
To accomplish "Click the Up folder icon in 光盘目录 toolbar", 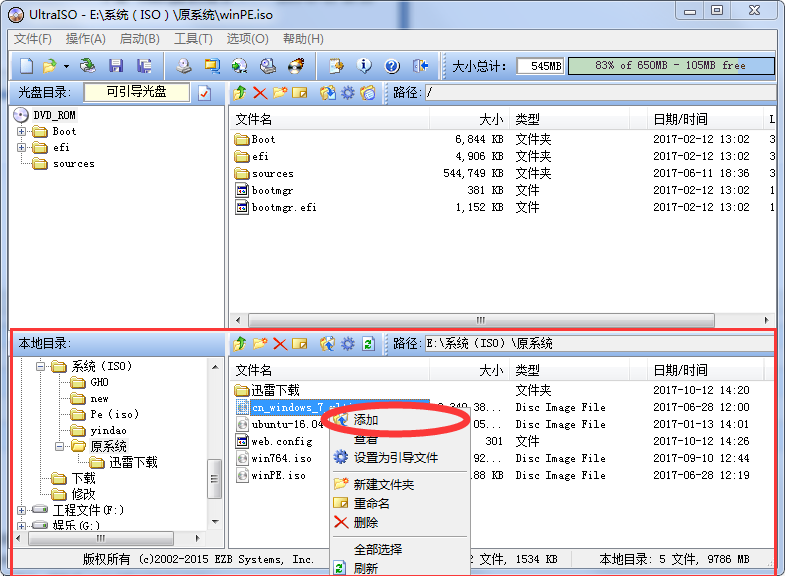I will pos(240,93).
